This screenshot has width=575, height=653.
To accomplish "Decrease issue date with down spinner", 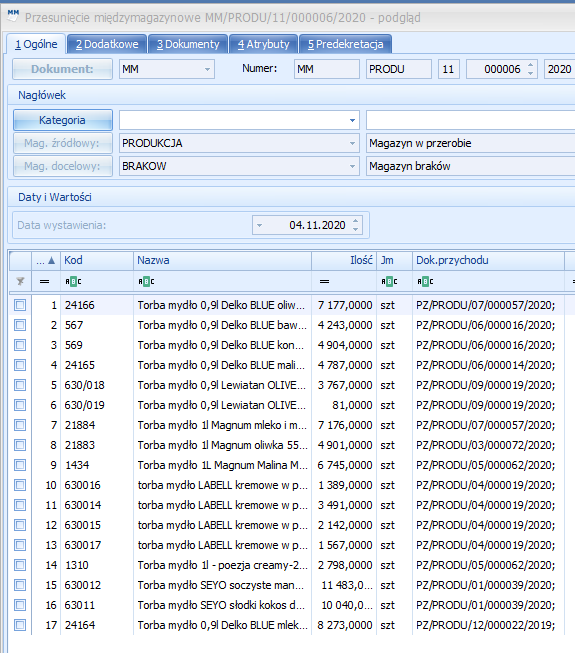I will tap(356, 229).
